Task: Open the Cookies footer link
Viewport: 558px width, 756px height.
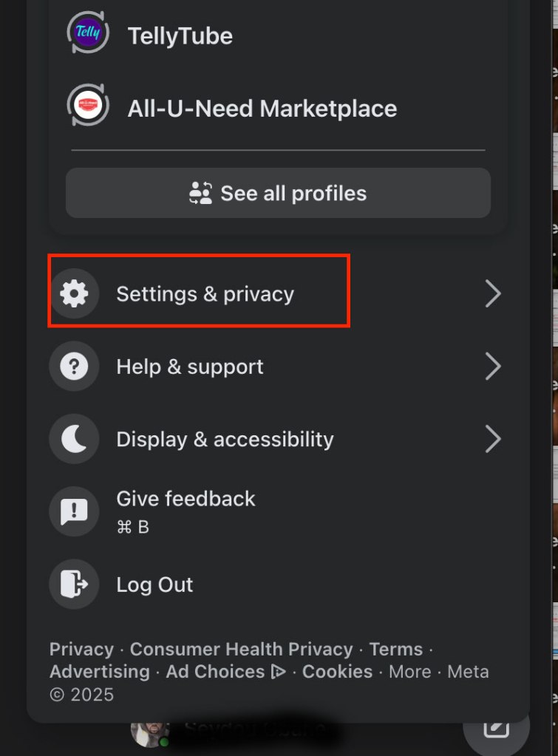Action: pos(337,672)
